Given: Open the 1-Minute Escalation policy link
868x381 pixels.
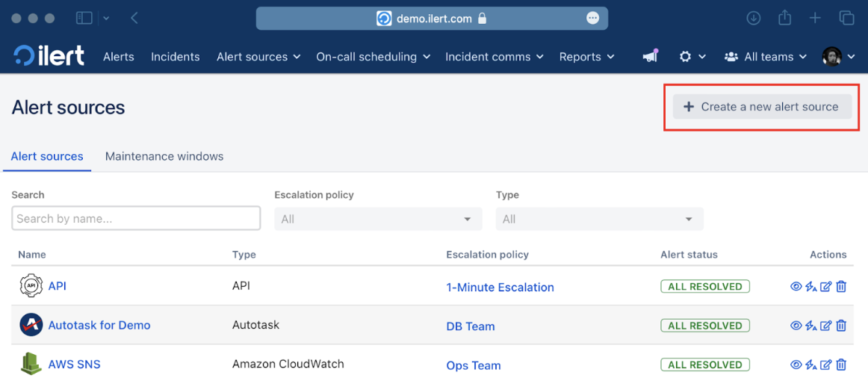Looking at the screenshot, I should (x=500, y=287).
